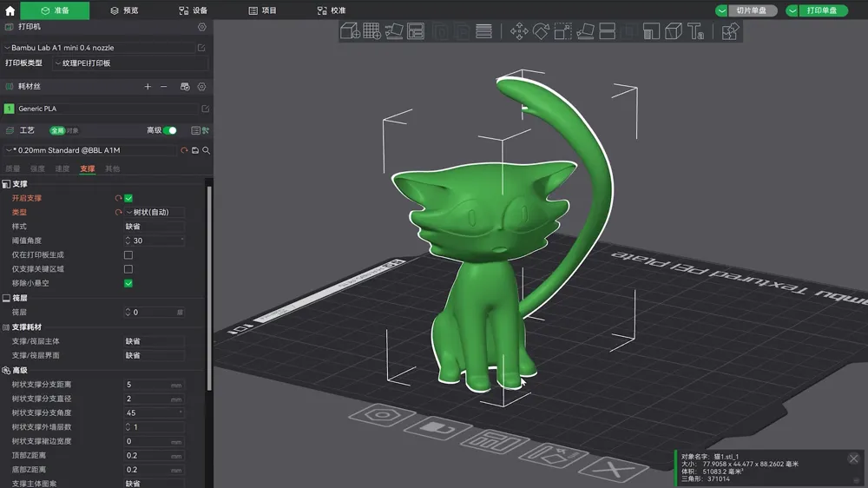Select the Text shape tool
Screen dimensions: 868x488
(695, 31)
